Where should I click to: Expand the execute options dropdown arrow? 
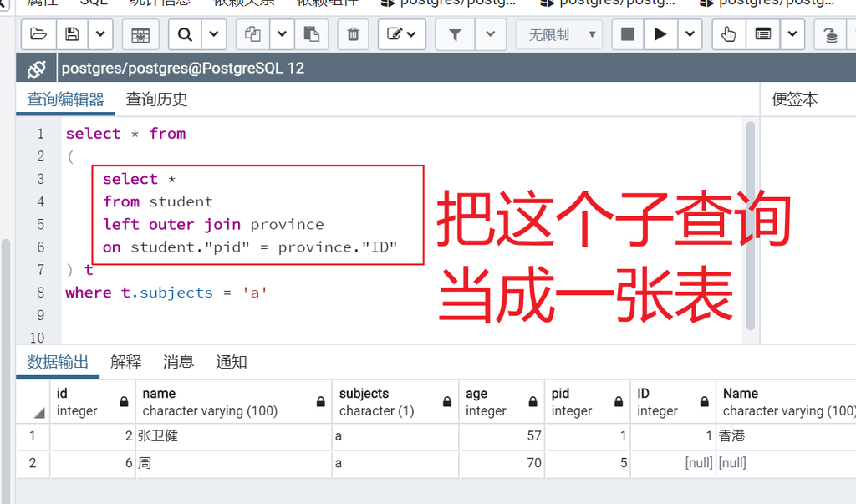pyautogui.click(x=690, y=34)
